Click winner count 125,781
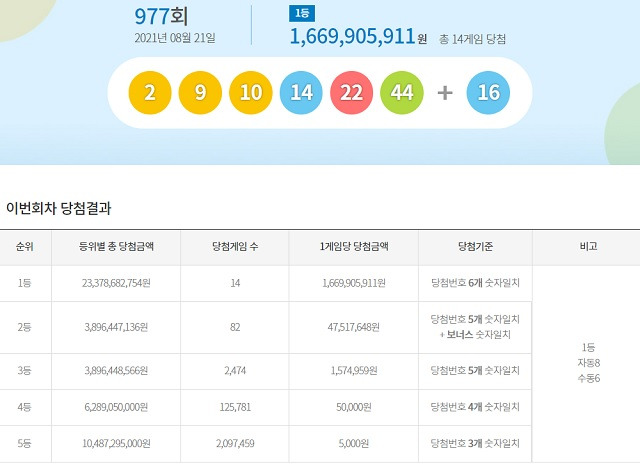The width and height of the screenshot is (640, 467). [x=235, y=407]
